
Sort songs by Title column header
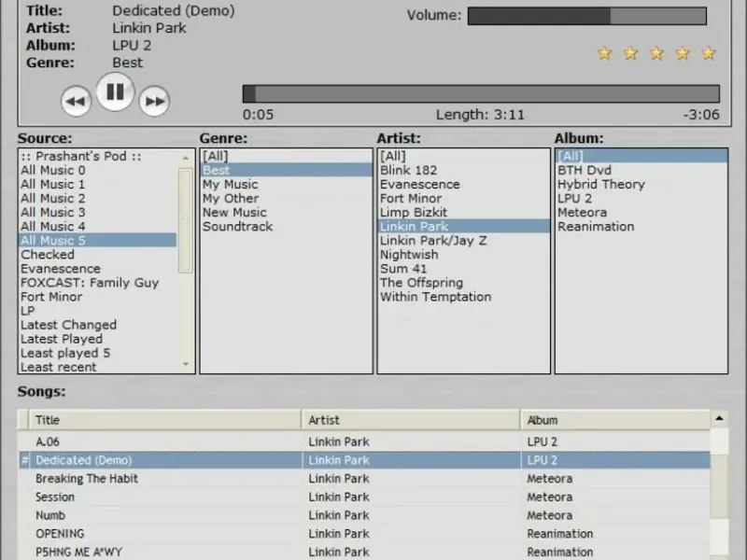point(165,420)
